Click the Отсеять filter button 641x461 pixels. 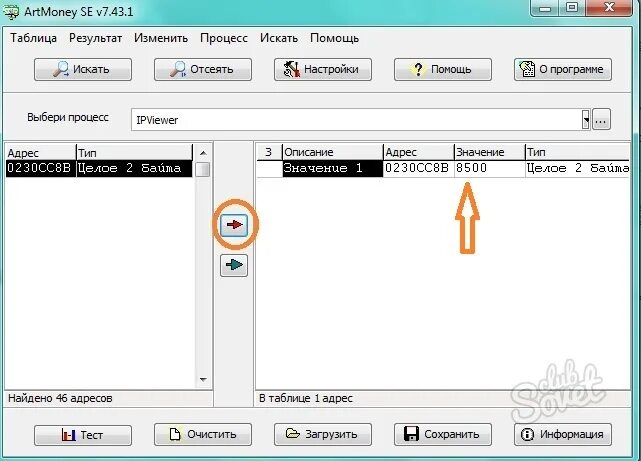point(203,69)
